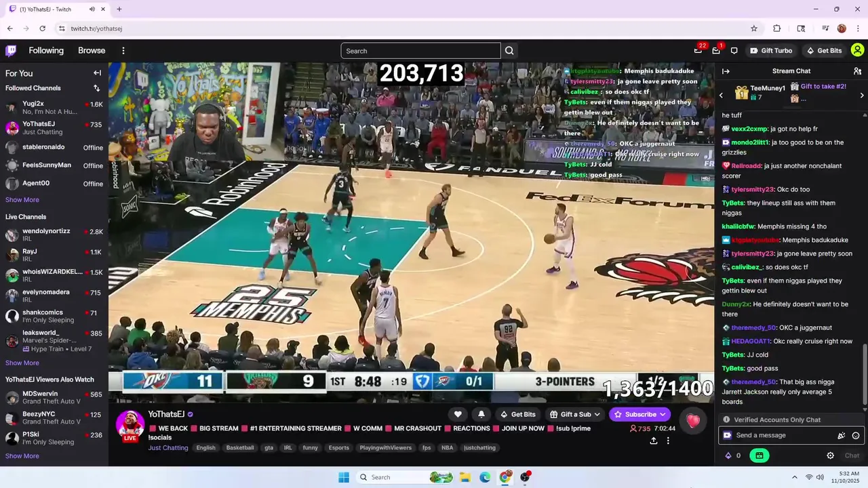Click the Basketball tag
The height and width of the screenshot is (488, 868).
[240, 448]
